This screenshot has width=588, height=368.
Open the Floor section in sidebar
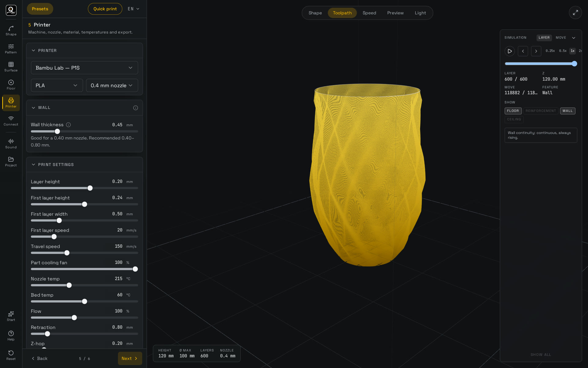point(11,85)
